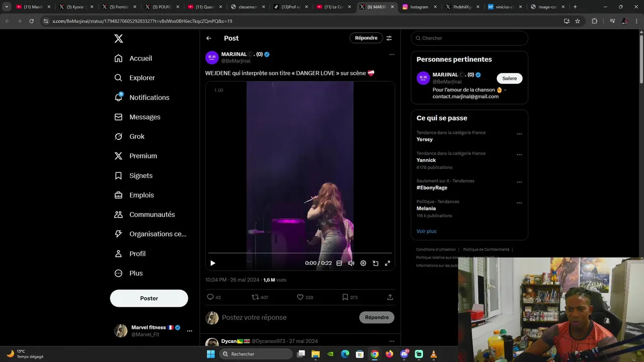
Task: Click the Postez votre réponse field
Action: pyautogui.click(x=288, y=317)
